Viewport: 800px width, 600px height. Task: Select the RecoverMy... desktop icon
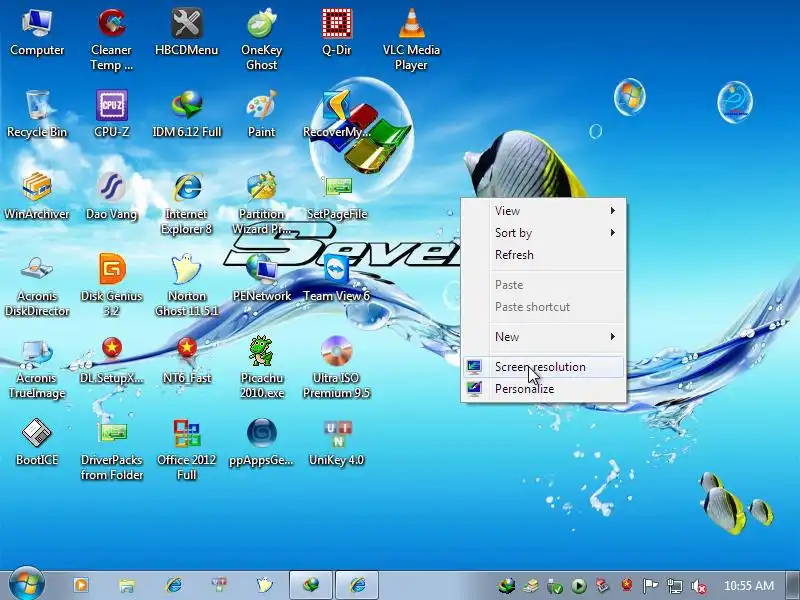click(x=336, y=115)
